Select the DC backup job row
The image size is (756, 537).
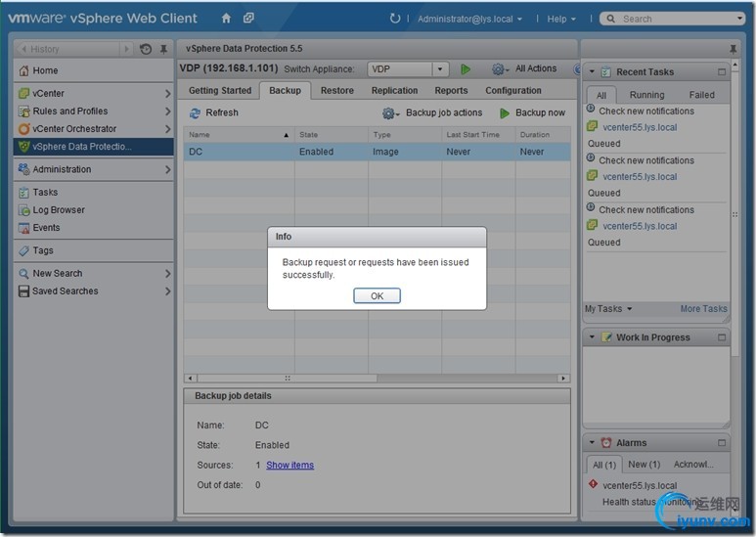377,152
